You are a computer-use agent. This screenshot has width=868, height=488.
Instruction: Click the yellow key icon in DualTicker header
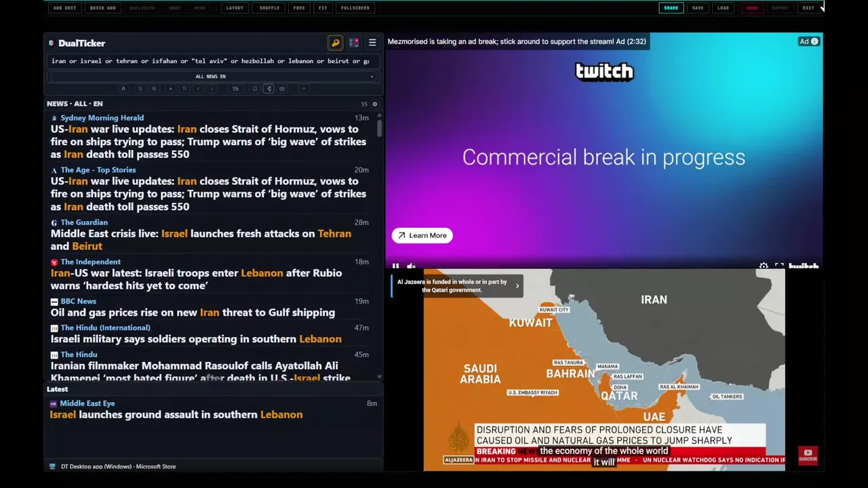click(336, 43)
